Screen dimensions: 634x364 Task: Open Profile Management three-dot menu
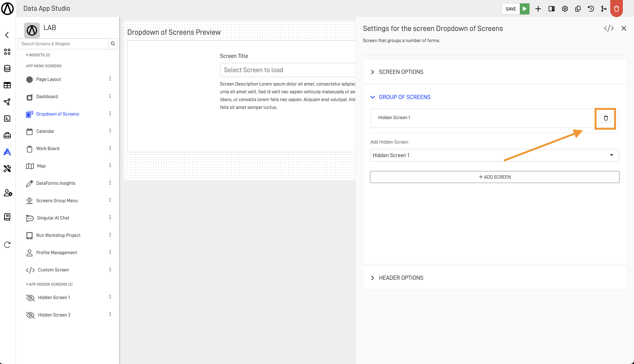point(110,252)
